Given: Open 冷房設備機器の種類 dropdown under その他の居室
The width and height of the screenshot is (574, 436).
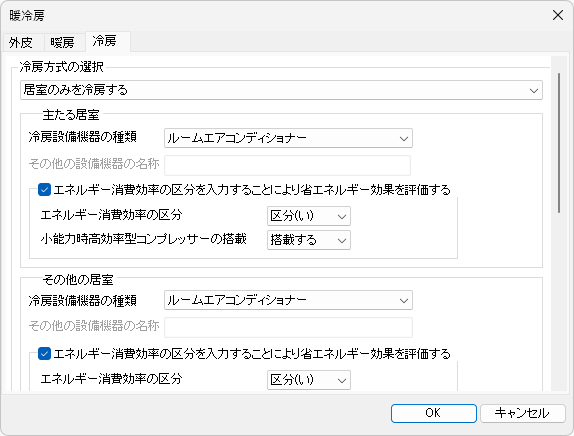Looking at the screenshot, I should (x=288, y=301).
